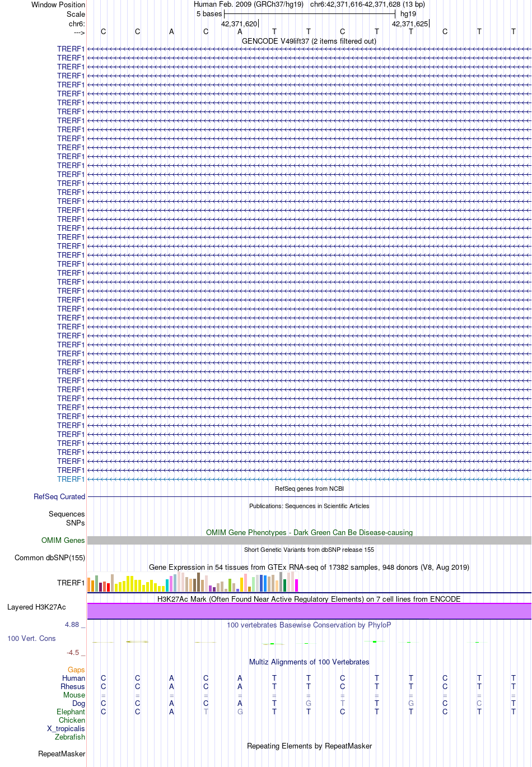Open Short Genetic Variants from dbSNP title
The image size is (532, 767).
(309, 550)
